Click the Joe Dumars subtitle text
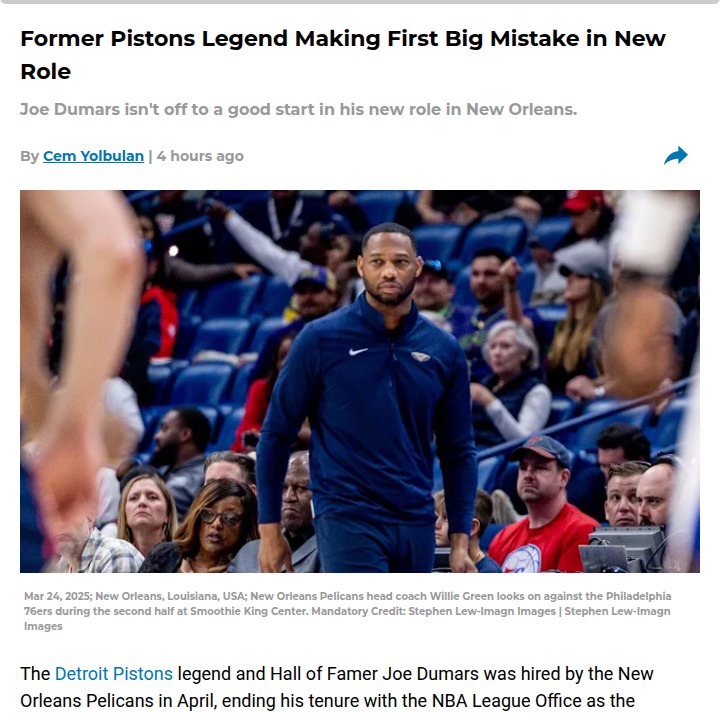This screenshot has height=720, width=720. [298, 109]
